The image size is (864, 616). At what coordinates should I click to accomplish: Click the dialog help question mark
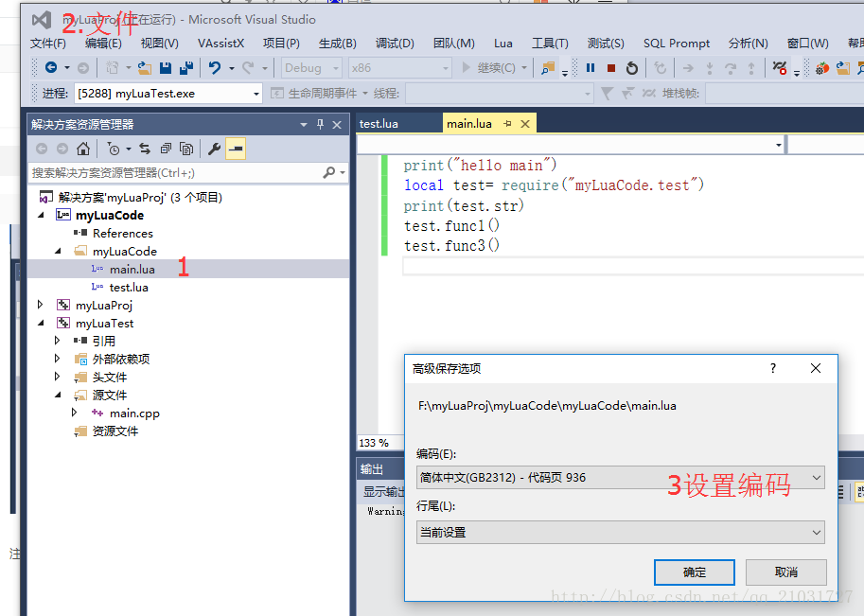(773, 368)
